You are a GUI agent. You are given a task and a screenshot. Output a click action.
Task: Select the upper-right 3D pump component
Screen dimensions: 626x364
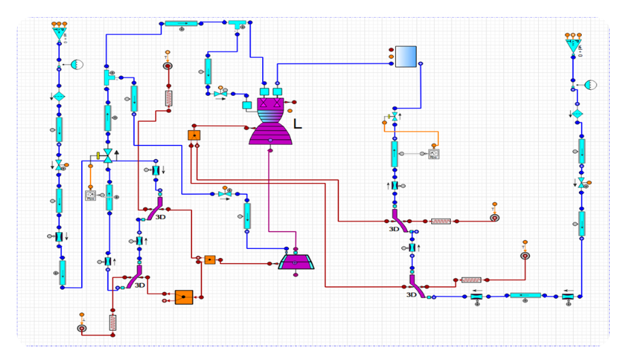pyautogui.click(x=399, y=221)
